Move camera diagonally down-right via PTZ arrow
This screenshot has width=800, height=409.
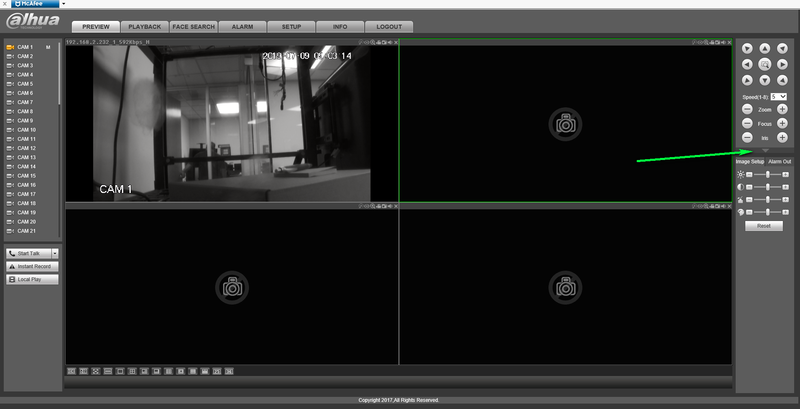pyautogui.click(x=782, y=80)
